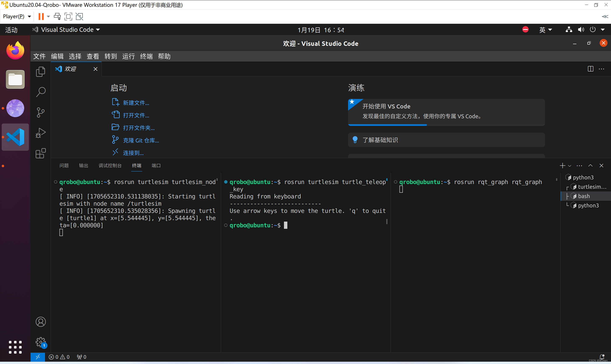Select the turtlesim terminal in list
The width and height of the screenshot is (611, 364).
pyautogui.click(x=586, y=187)
